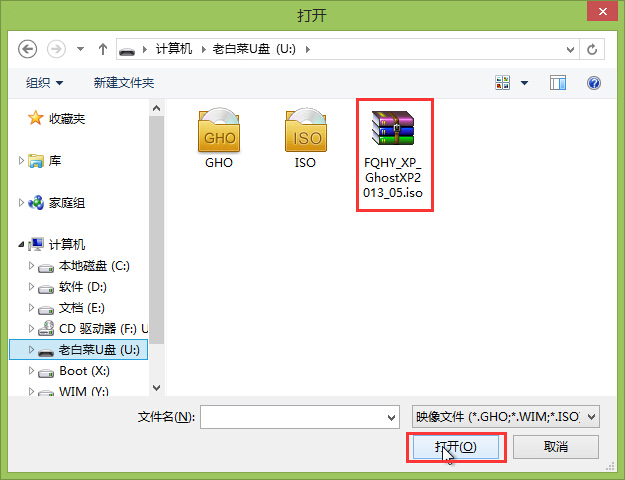The width and height of the screenshot is (625, 480).
Task: Select 软件 (D:) in the tree
Action: (83, 287)
